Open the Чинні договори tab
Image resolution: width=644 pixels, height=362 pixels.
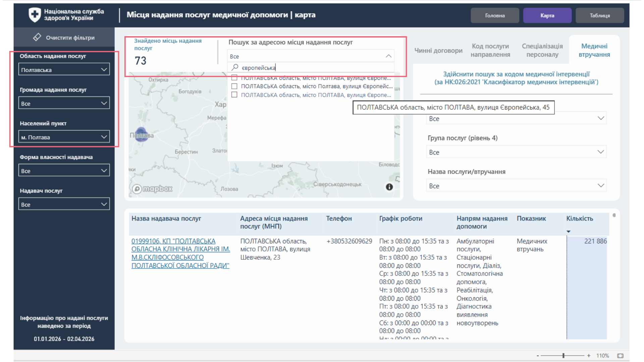click(x=438, y=50)
